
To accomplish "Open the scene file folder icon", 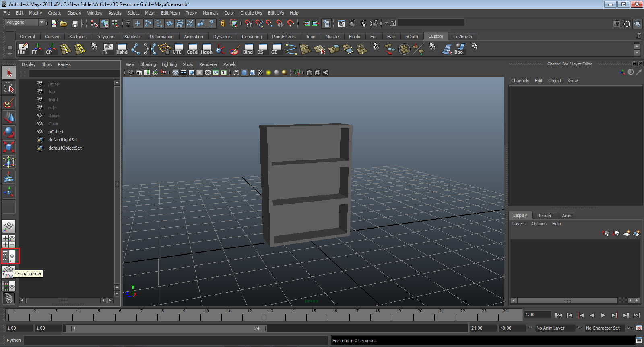I will pyautogui.click(x=64, y=24).
